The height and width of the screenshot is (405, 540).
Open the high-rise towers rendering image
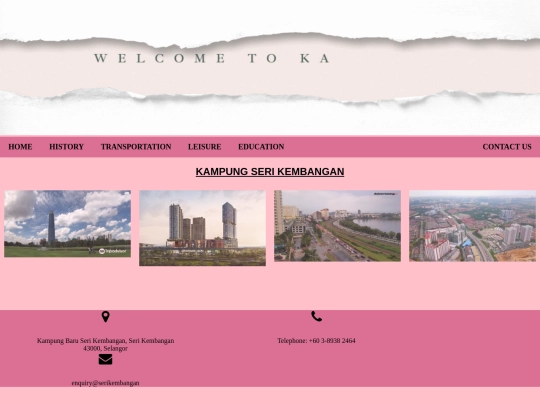coord(202,228)
